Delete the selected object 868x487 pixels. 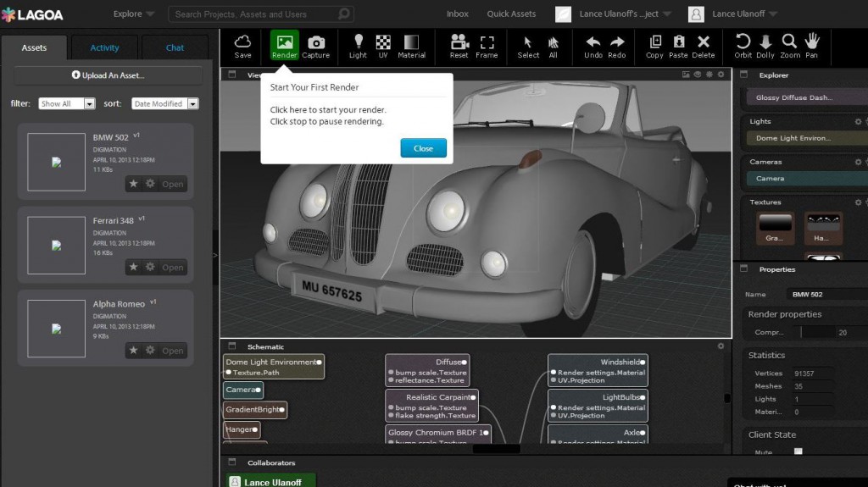pyautogui.click(x=703, y=46)
